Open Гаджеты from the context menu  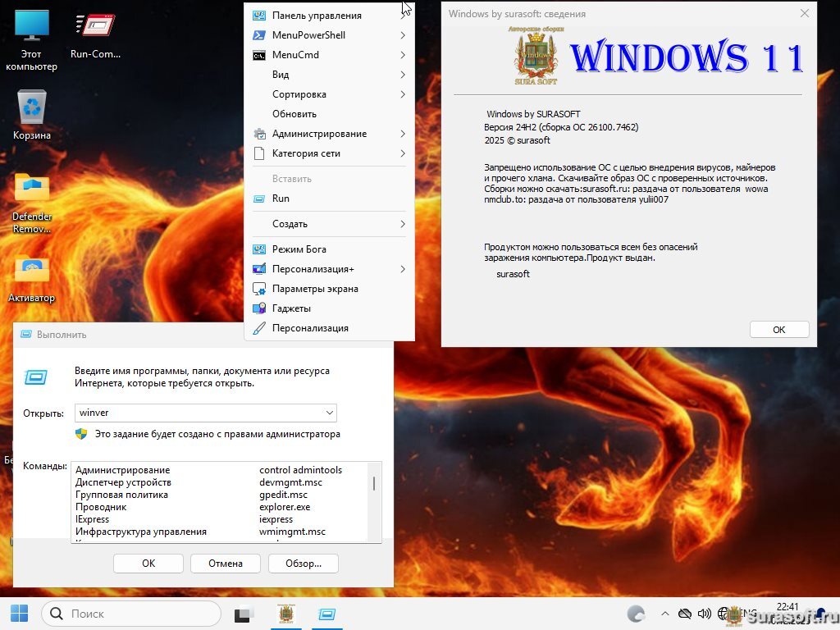point(329,308)
